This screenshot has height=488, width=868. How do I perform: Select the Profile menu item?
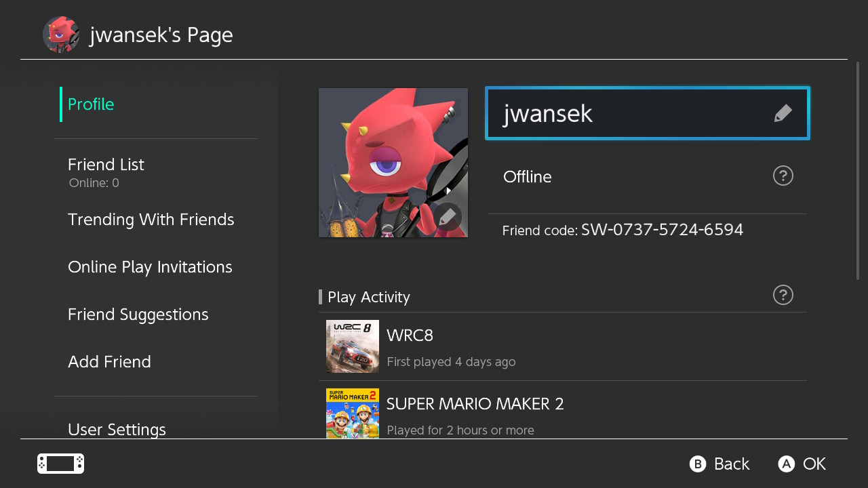tap(91, 104)
